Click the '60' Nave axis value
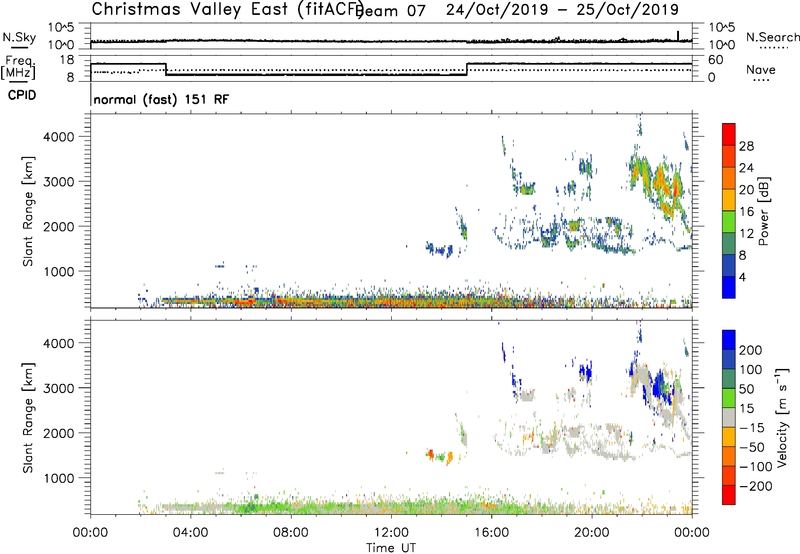This screenshot has height=554, width=800. [716, 60]
